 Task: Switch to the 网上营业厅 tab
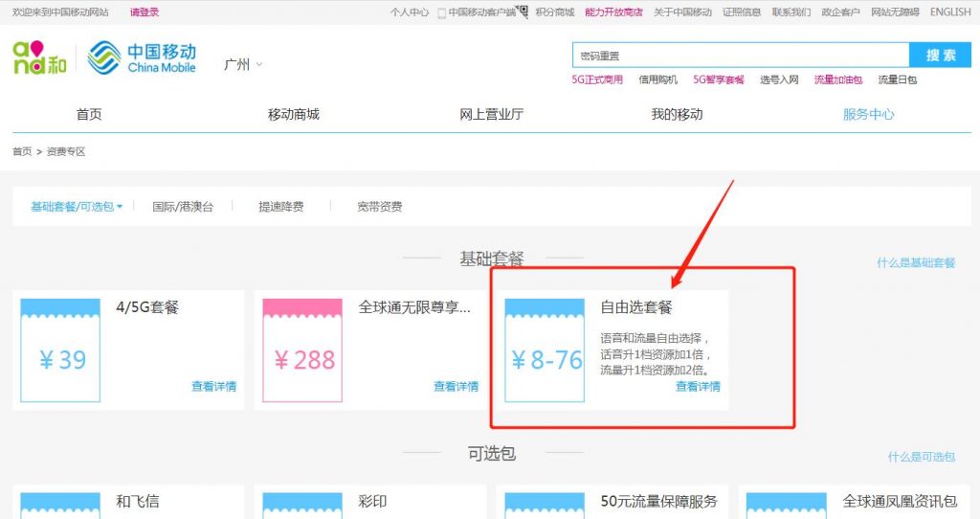coord(491,114)
